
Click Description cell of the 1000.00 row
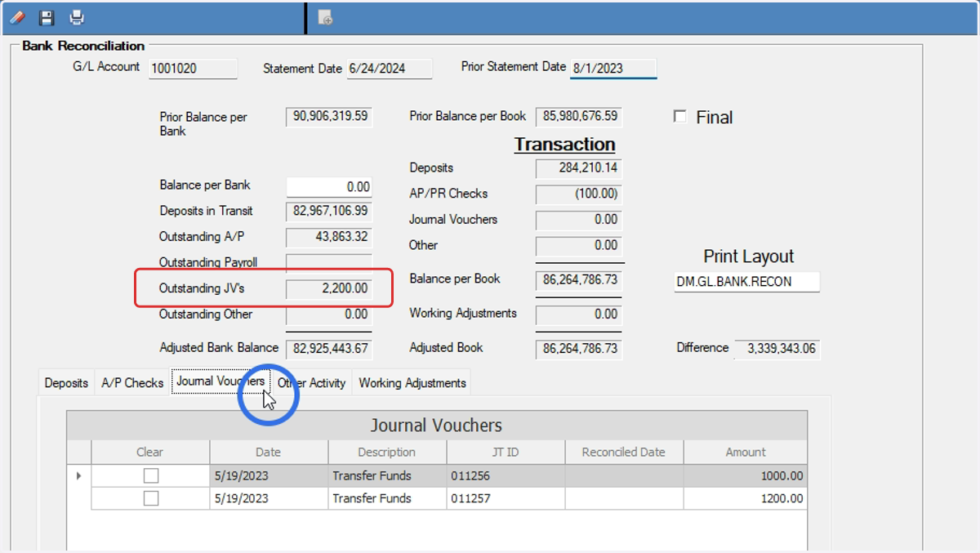tap(387, 475)
